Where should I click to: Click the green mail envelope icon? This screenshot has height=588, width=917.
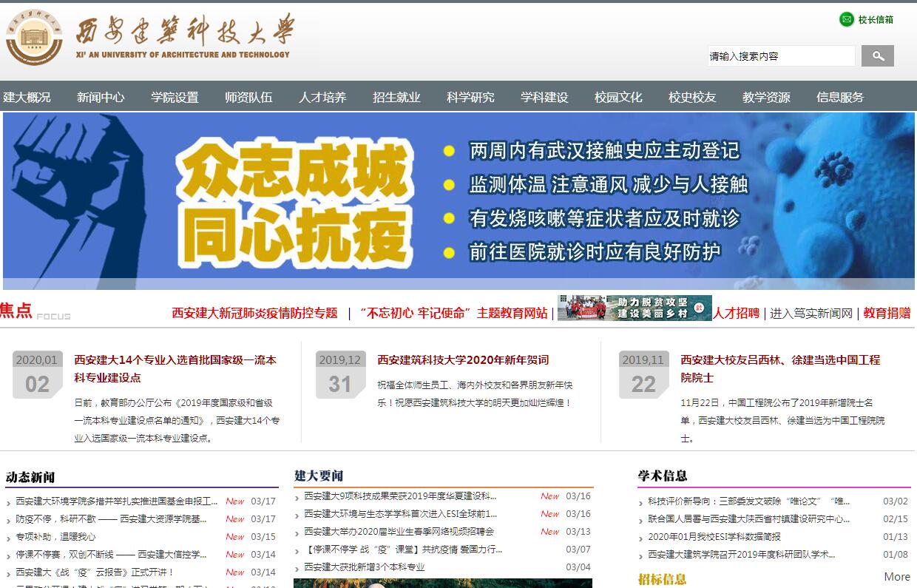pyautogui.click(x=846, y=19)
